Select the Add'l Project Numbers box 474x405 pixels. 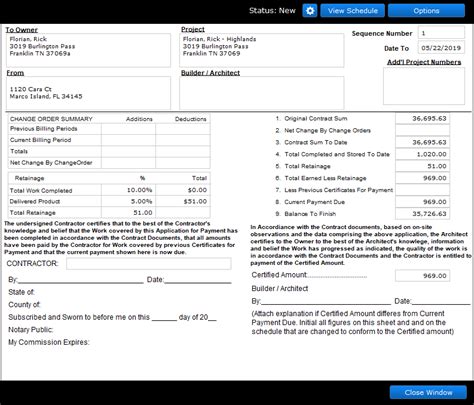pos(424,86)
